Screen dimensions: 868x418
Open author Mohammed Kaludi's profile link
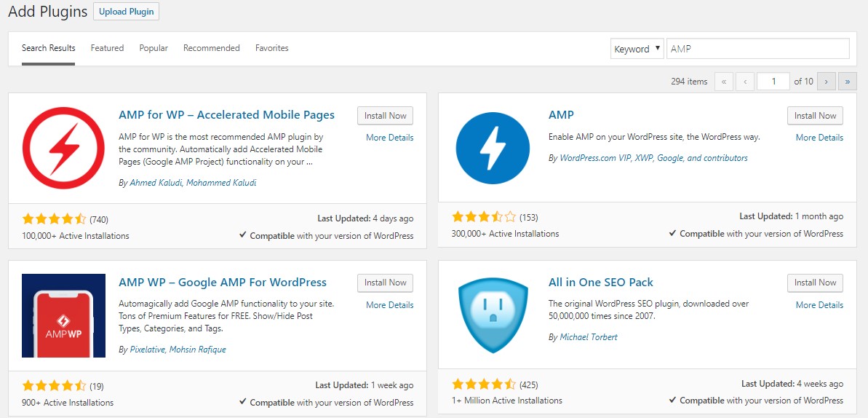221,182
